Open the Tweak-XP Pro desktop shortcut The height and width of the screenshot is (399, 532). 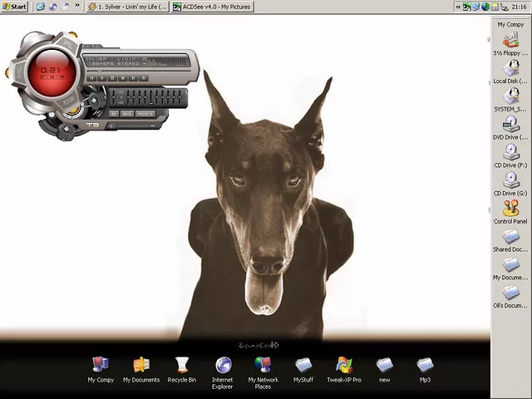tap(344, 365)
